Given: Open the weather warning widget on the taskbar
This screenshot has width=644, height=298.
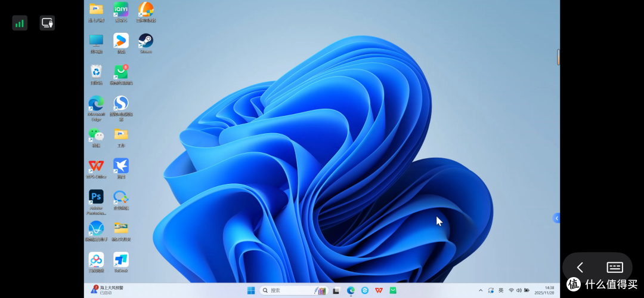Looking at the screenshot, I should (x=107, y=290).
